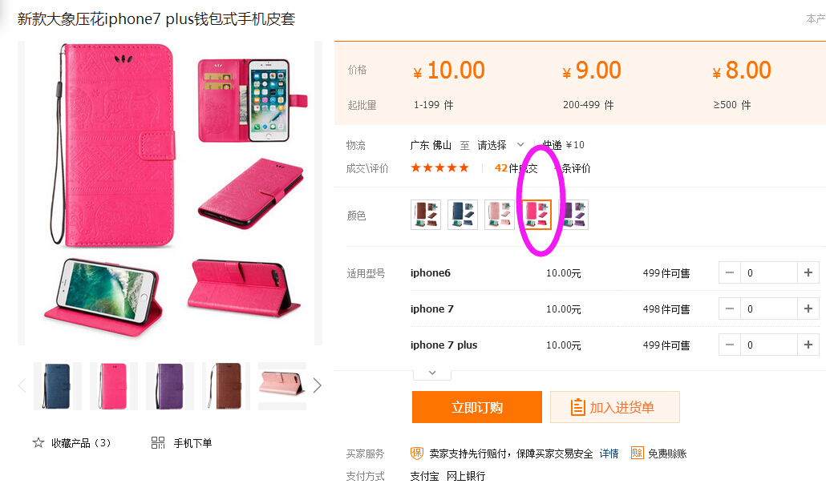The image size is (826, 504).
Task: Select the brown color swatch
Action: click(x=426, y=215)
